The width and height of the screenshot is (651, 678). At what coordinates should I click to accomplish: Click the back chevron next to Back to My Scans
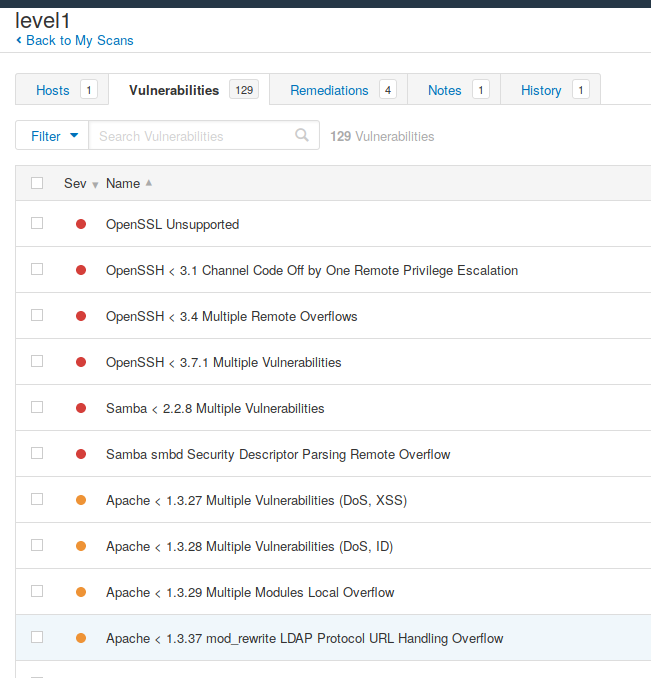point(19,40)
